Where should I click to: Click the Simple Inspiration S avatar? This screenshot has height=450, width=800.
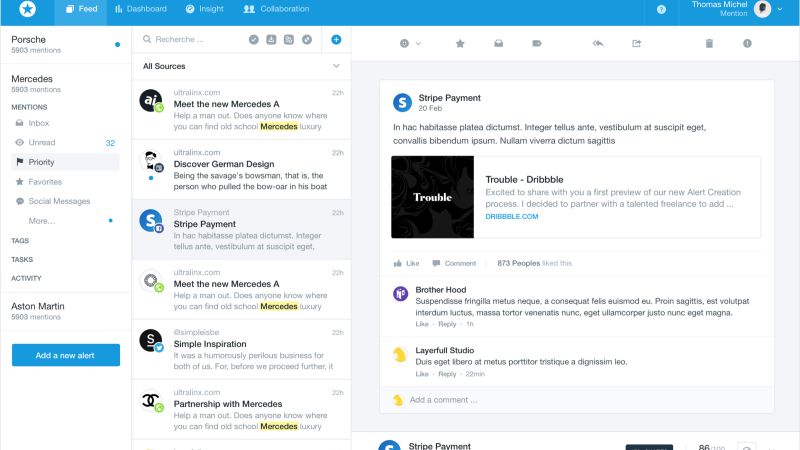pyautogui.click(x=151, y=340)
